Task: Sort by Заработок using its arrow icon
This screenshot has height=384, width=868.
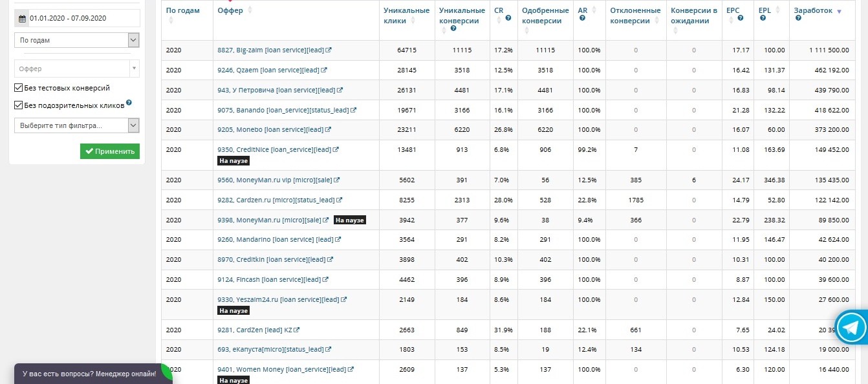Action: tap(839, 12)
